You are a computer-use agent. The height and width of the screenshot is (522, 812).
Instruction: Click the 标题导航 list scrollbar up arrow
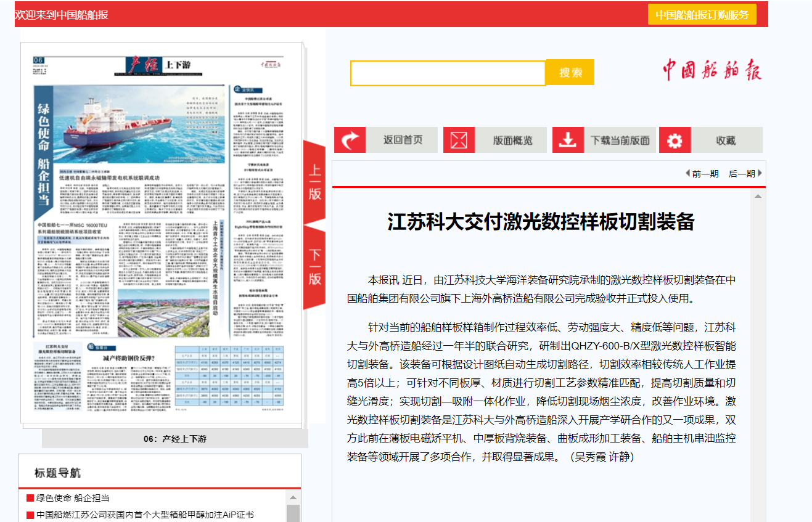coord(293,498)
